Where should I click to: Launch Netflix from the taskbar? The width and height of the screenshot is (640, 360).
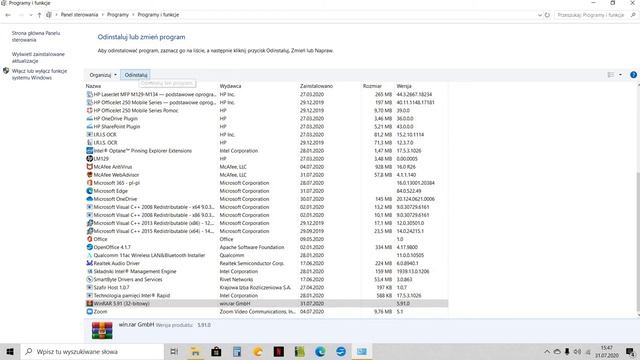tap(279, 351)
